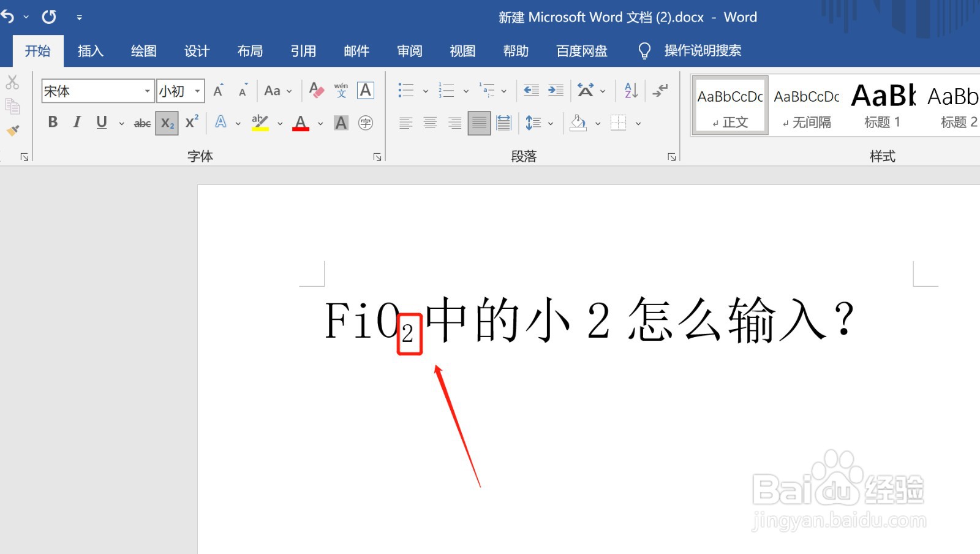Toggle the Subscript X₂ button
The width and height of the screenshot is (980, 554).
point(167,123)
